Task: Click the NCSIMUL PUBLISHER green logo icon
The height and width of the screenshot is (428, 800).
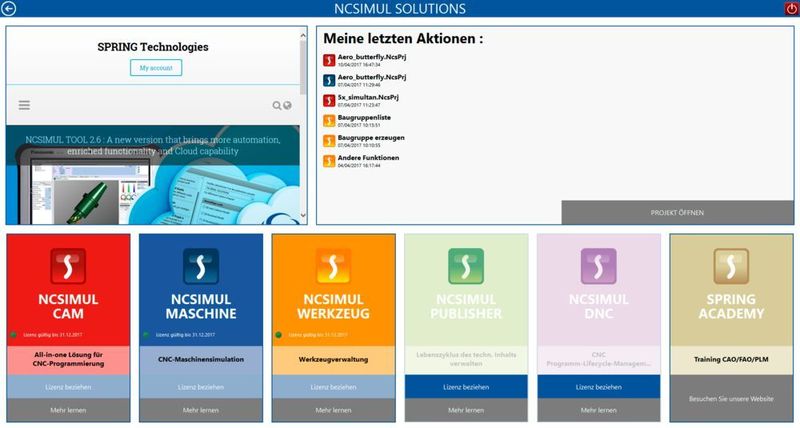Action: [x=466, y=266]
